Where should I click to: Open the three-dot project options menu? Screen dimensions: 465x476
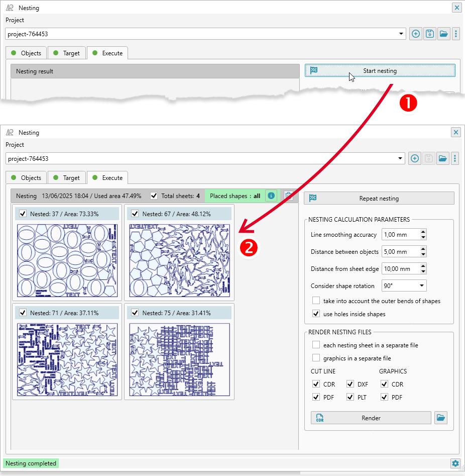tap(455, 158)
